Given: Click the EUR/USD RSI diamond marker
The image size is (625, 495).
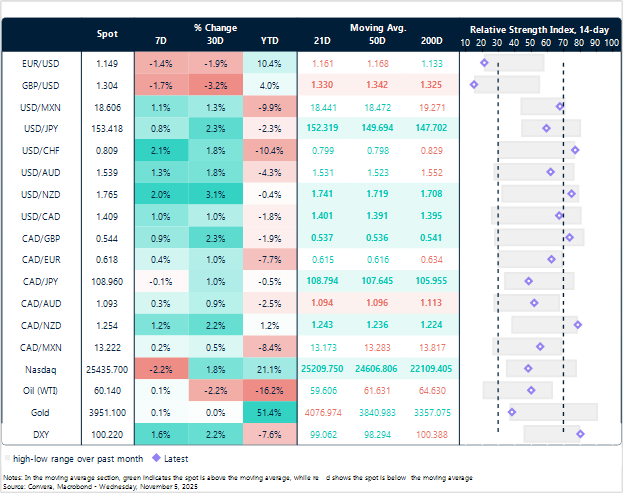Looking at the screenshot, I should (x=484, y=63).
